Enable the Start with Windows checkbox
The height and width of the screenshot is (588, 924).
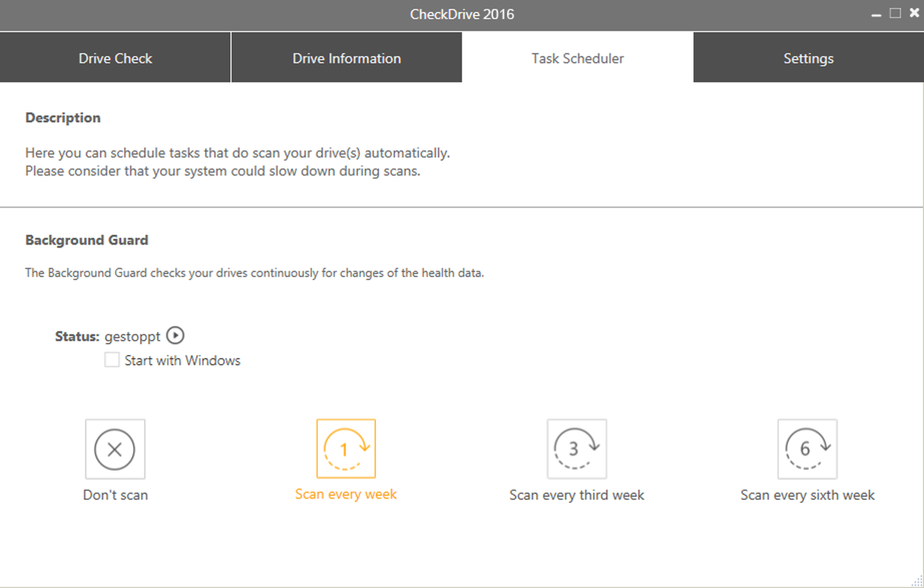(112, 359)
